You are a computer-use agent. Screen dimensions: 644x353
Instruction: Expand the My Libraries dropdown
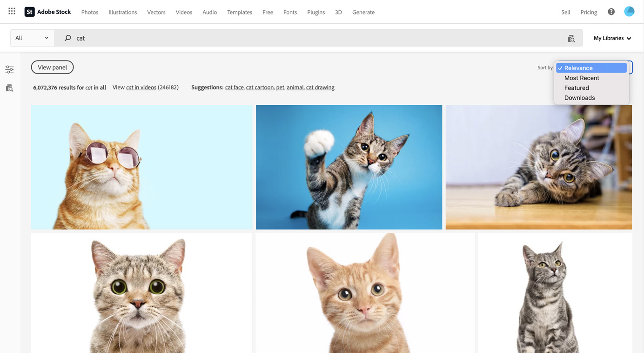click(612, 38)
